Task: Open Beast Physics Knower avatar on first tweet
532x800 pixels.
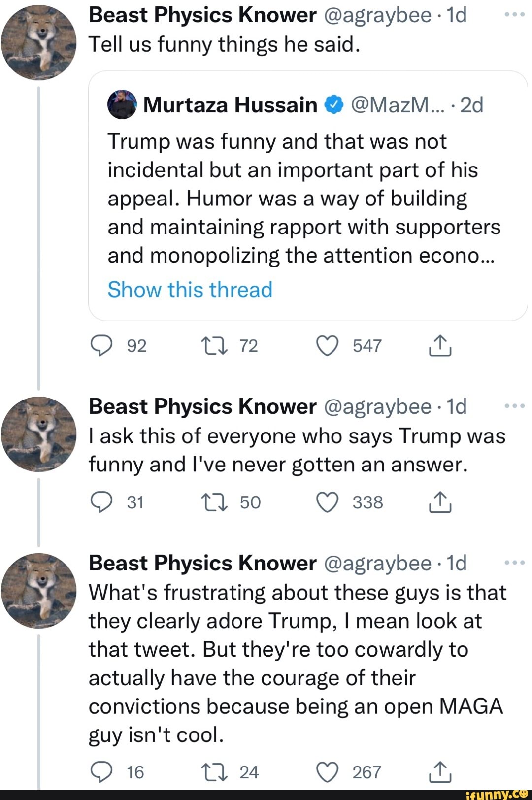Action: (x=39, y=42)
